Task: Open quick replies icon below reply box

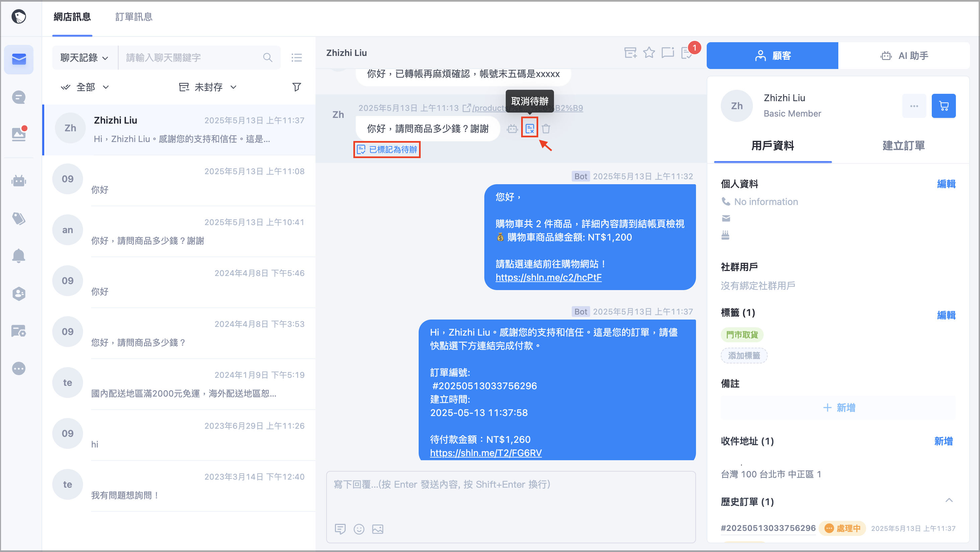Action: (x=340, y=529)
